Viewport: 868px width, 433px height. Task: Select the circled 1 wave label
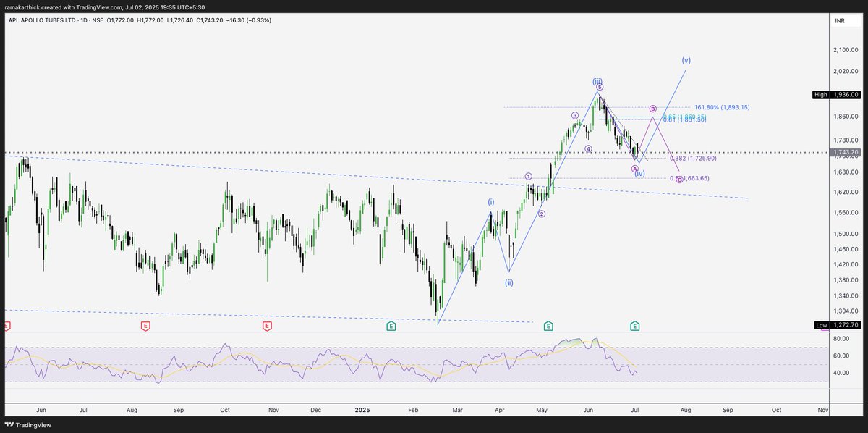[529, 176]
